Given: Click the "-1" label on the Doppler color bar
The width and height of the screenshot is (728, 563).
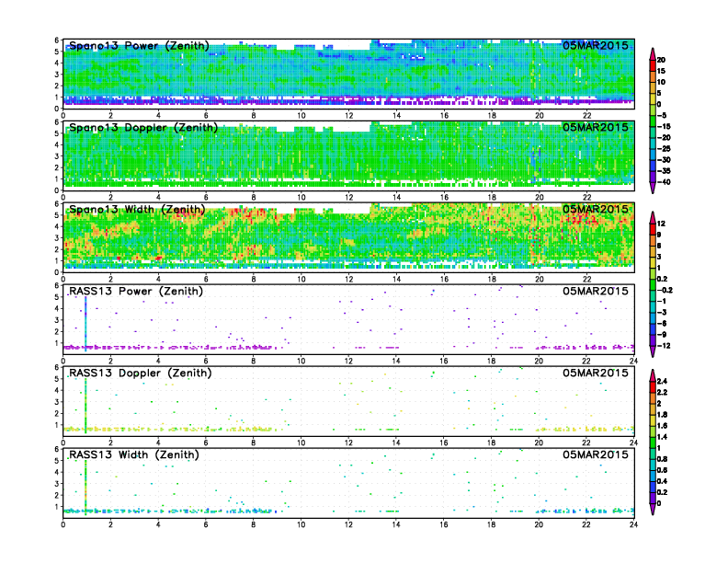Looking at the screenshot, I should (x=662, y=301).
